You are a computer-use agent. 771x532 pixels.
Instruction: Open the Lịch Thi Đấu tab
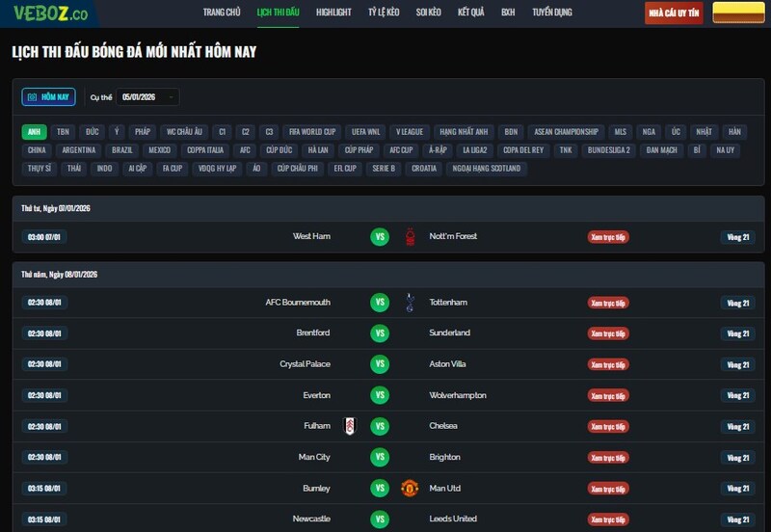tap(279, 13)
